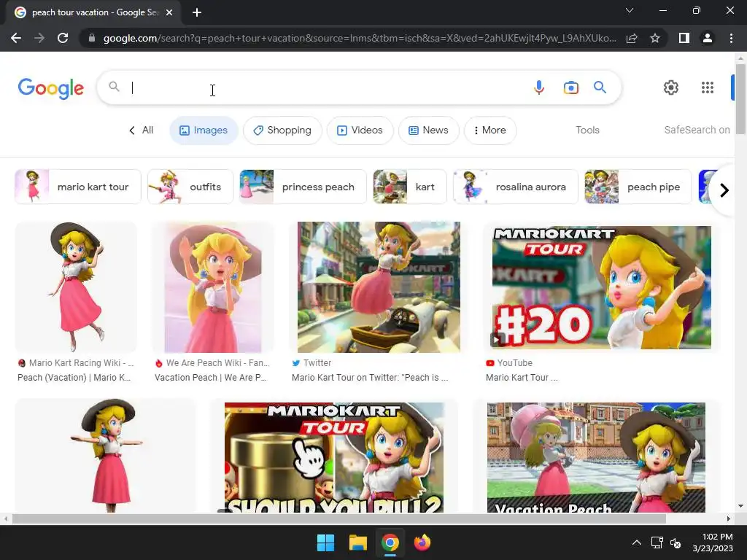The image size is (747, 560).
Task: Filter by princess peach chip
Action: (303, 187)
